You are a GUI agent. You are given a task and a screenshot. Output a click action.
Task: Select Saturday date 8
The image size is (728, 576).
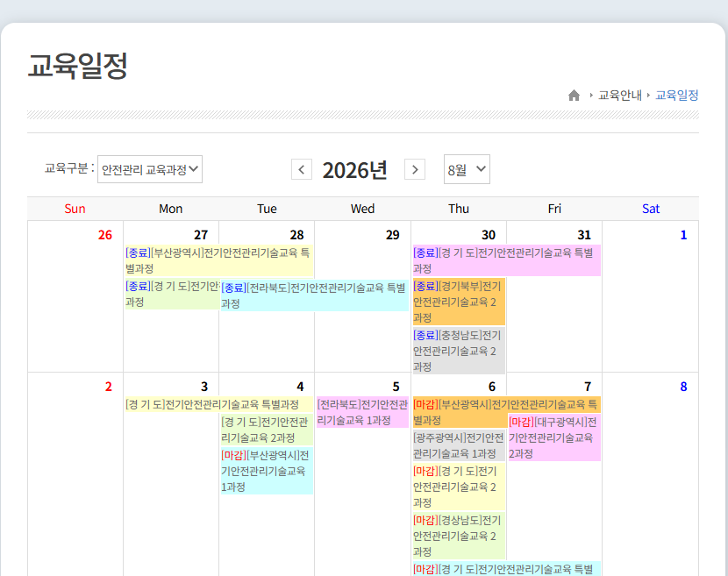click(683, 387)
